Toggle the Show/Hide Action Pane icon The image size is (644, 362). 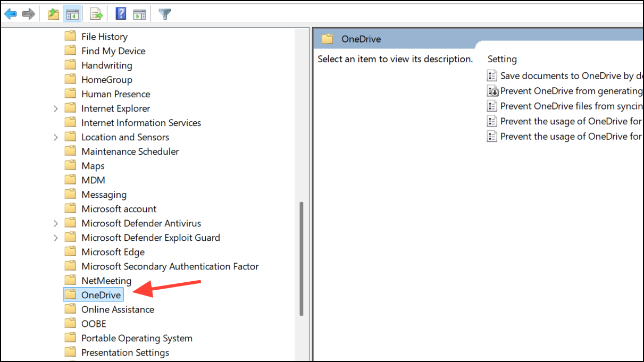[x=139, y=14]
